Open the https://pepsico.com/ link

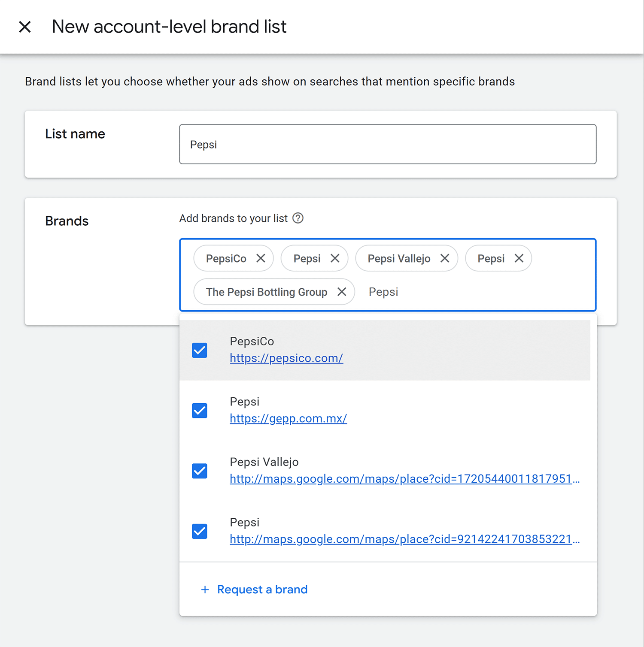pyautogui.click(x=286, y=358)
